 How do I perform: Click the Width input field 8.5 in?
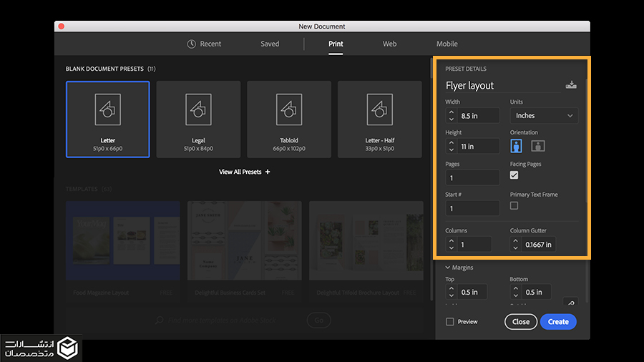479,116
